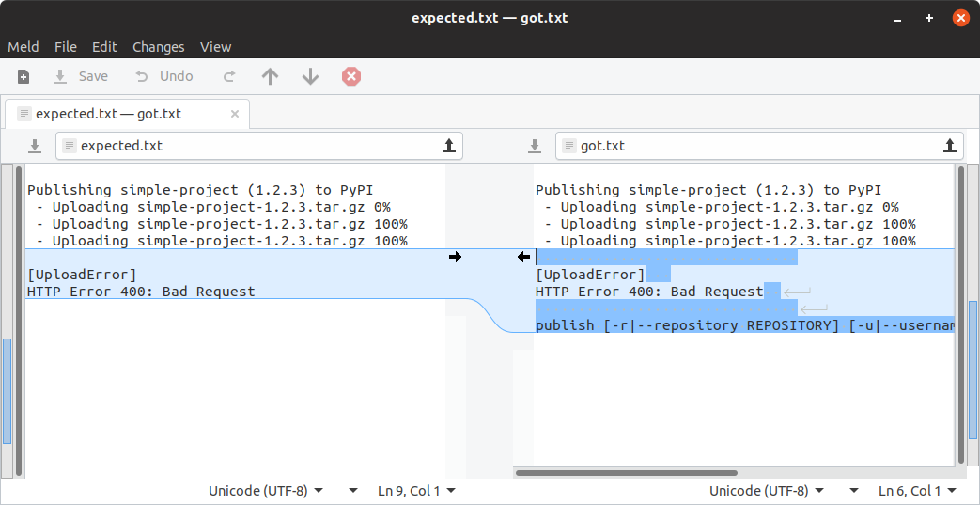This screenshot has height=505, width=980.
Task: Click the expected.txt file path field
Action: [259, 146]
